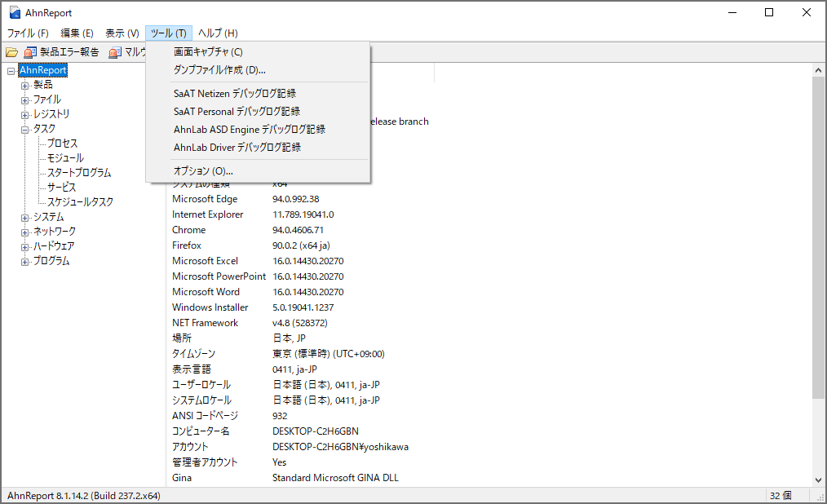Select the AhnReport label in the tree
Image resolution: width=827 pixels, height=504 pixels.
coord(42,70)
